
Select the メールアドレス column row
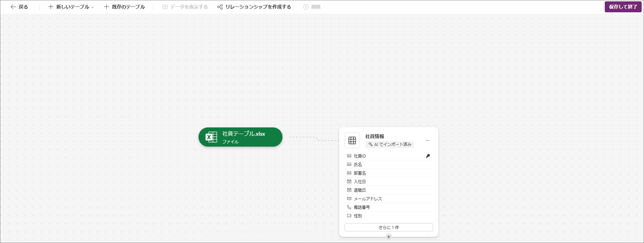pyautogui.click(x=389, y=199)
